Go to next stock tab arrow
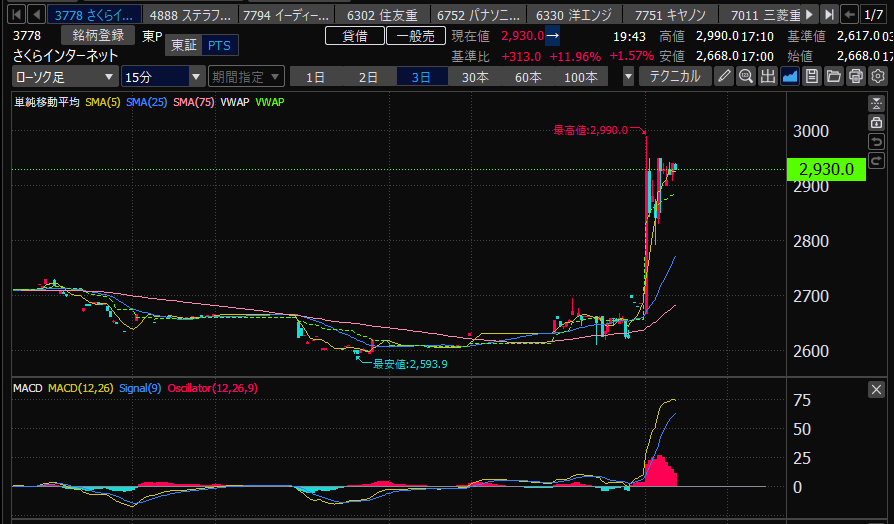This screenshot has height=524, width=894. [810, 14]
